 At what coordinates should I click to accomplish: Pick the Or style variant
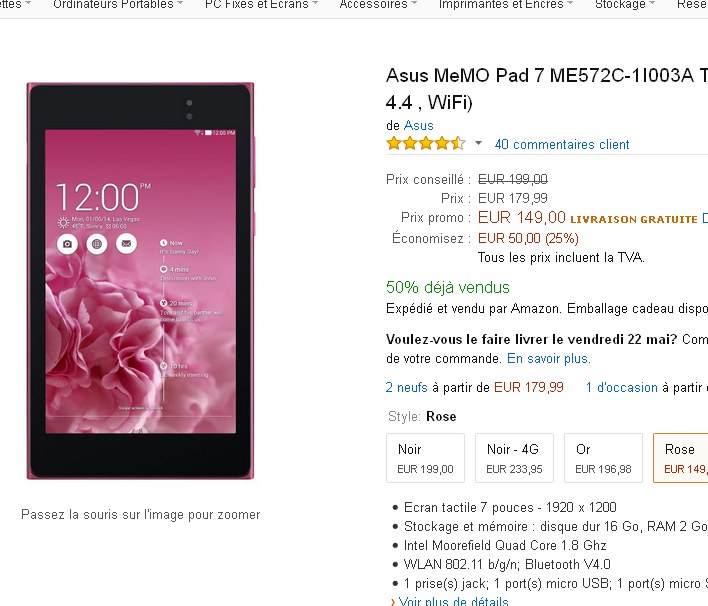(603, 458)
